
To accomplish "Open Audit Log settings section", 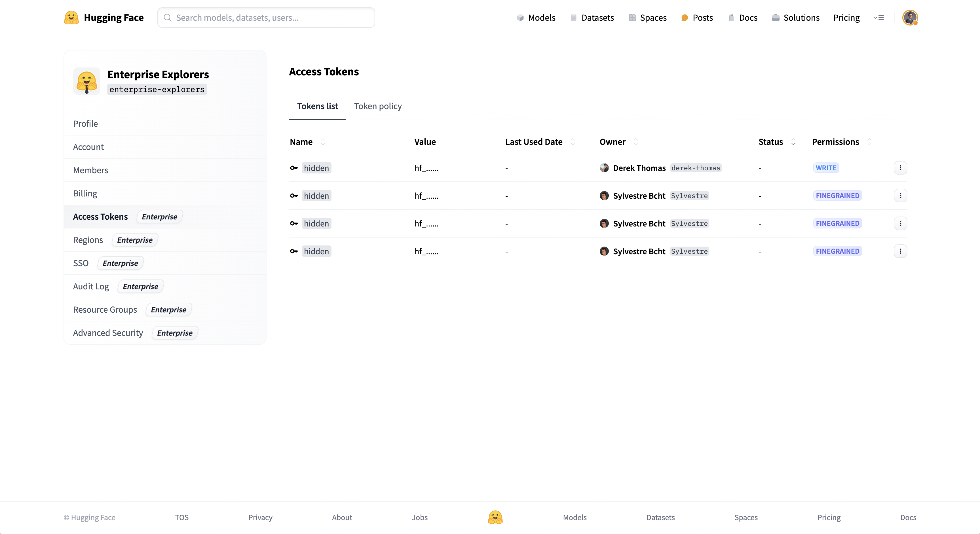I will click(x=91, y=286).
